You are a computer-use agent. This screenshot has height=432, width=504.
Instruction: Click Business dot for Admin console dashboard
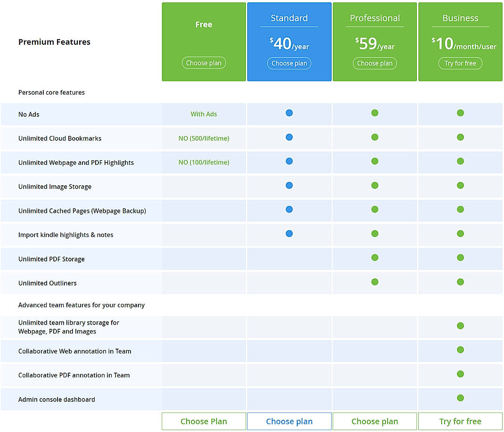click(460, 398)
